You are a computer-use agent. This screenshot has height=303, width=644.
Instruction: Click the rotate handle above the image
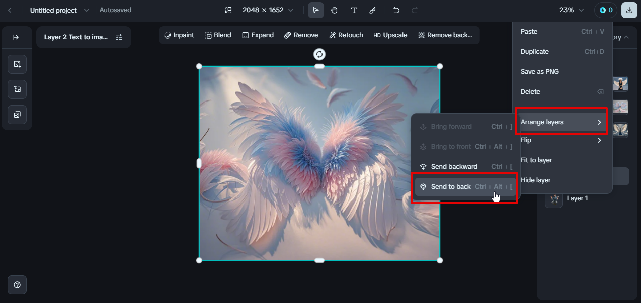(319, 54)
